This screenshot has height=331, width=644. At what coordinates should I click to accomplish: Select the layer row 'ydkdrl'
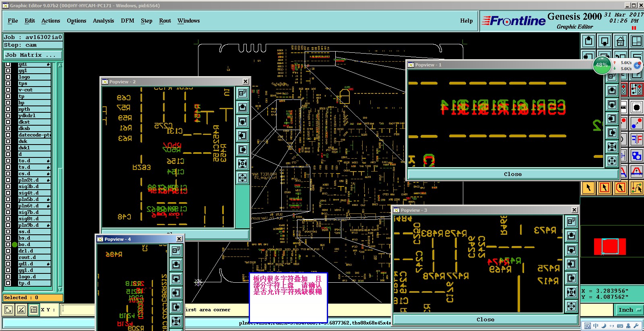click(x=34, y=116)
